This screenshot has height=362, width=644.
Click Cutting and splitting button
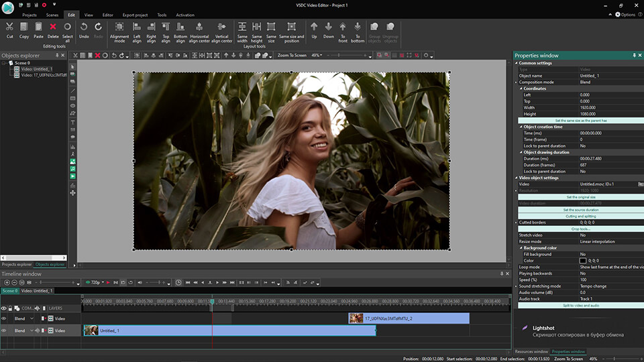[581, 216]
